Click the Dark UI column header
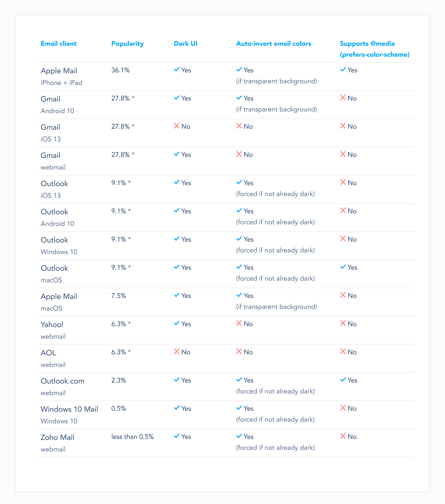The image size is (445, 504). click(x=186, y=44)
